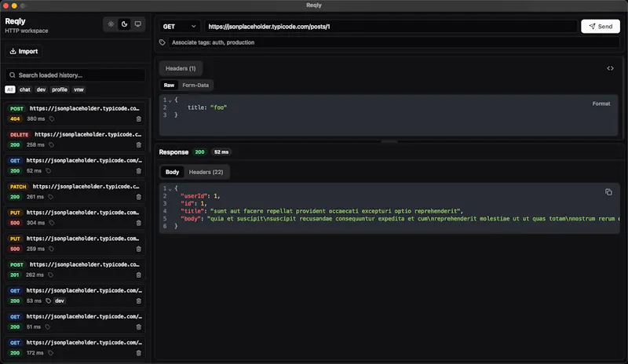The width and height of the screenshot is (628, 364).
Task: Click the 200 response status badge
Action: (x=199, y=152)
